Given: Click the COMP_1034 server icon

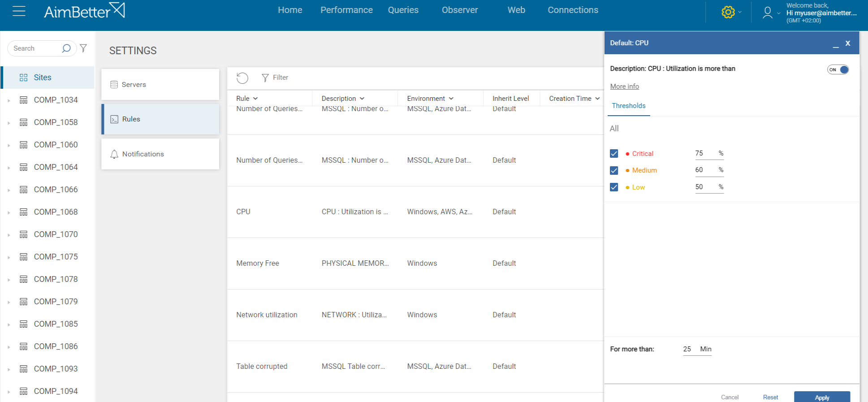Looking at the screenshot, I should [24, 100].
